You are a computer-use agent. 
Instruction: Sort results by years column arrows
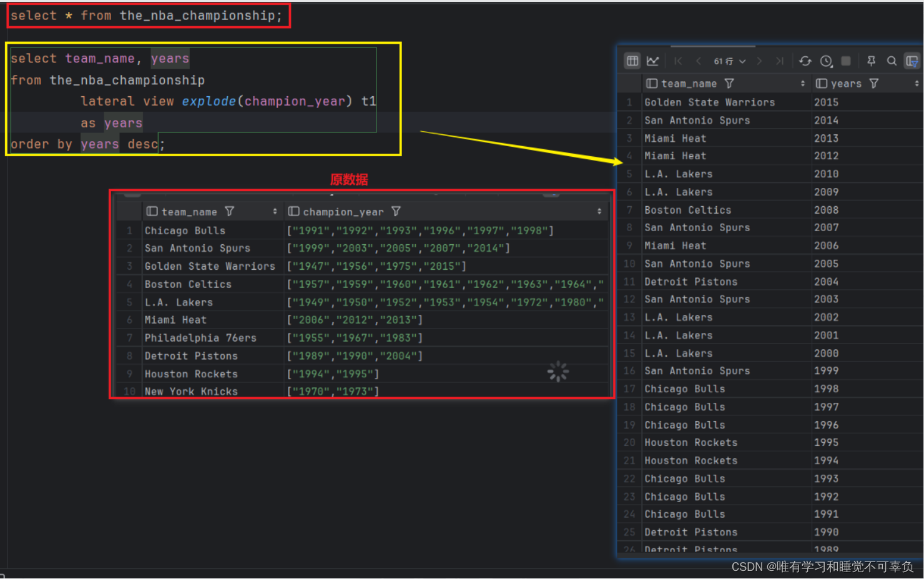917,83
